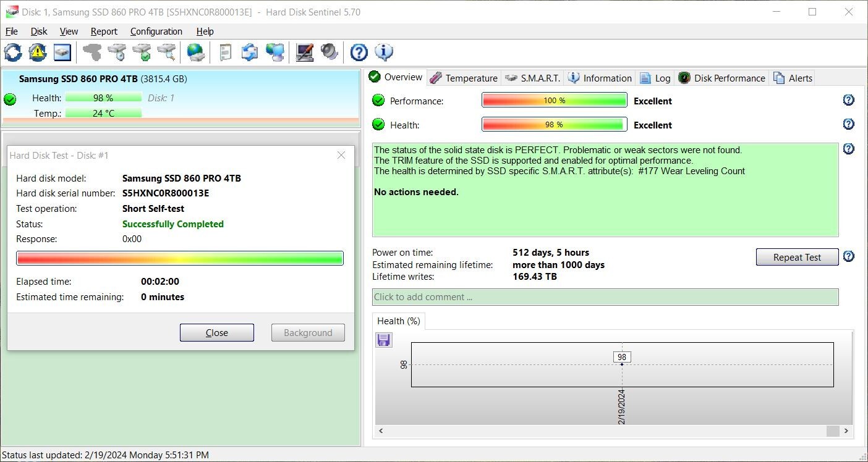Click the globe with disk toolbar icon

[x=196, y=52]
